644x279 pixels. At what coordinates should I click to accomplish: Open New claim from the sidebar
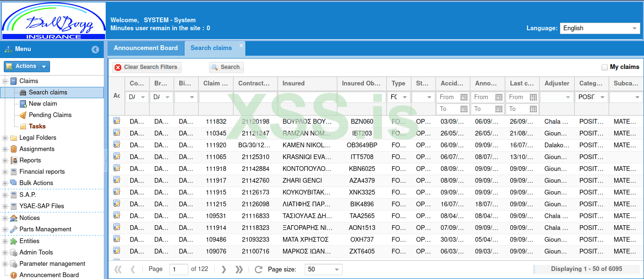[x=42, y=104]
